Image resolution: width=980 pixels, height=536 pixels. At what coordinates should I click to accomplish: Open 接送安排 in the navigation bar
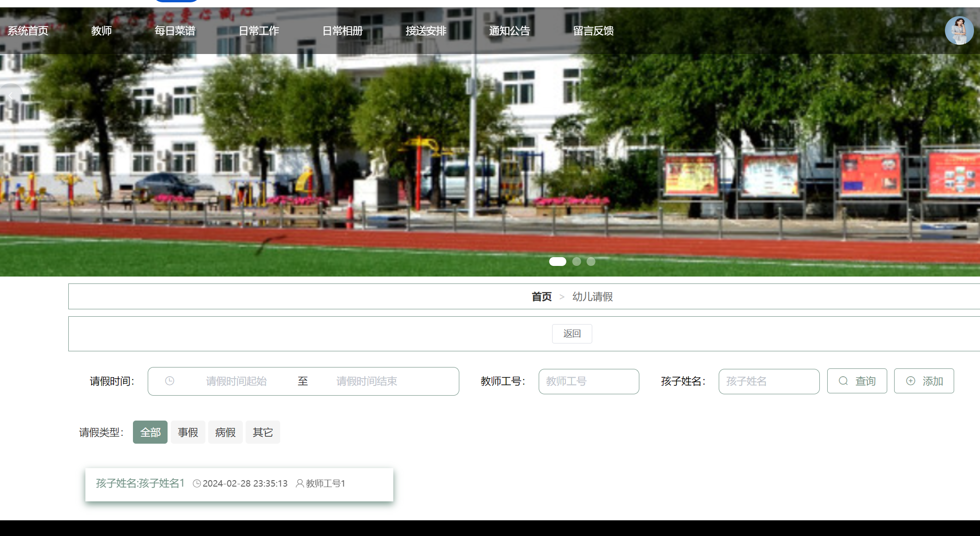[426, 31]
